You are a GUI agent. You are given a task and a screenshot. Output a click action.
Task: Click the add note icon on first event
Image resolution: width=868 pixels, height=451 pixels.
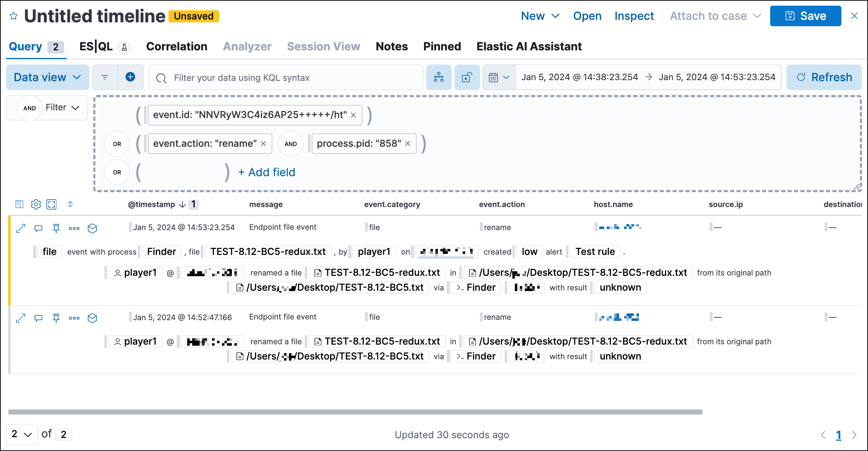click(x=38, y=227)
